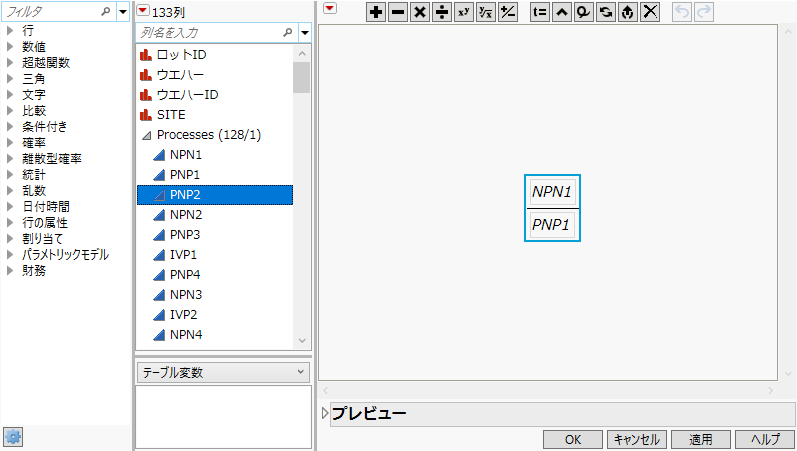Open the gear settings icon at bottom left
The width and height of the screenshot is (797, 451).
click(x=13, y=437)
